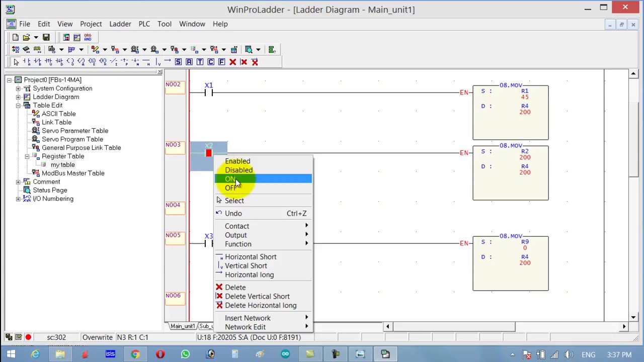Draw a vertical short line (V)

[157, 62]
